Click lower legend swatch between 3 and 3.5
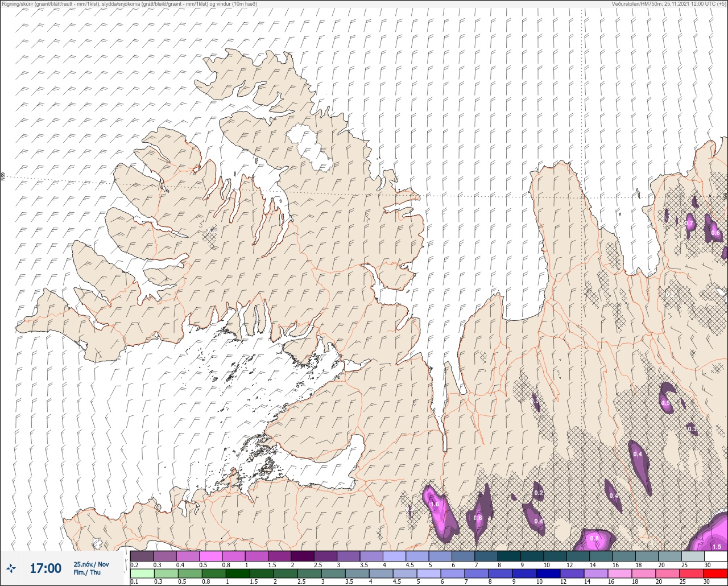 (x=333, y=573)
